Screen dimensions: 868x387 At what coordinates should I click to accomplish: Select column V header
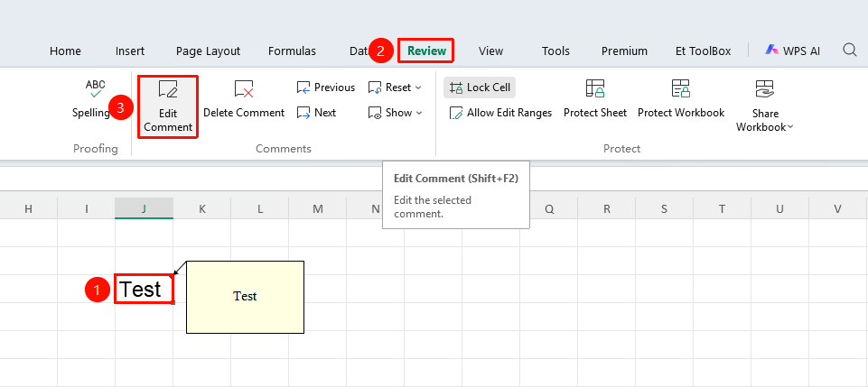[x=838, y=208]
